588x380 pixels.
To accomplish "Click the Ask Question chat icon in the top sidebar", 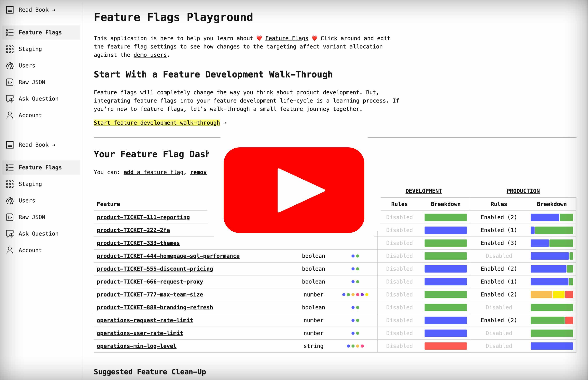I will click(x=10, y=99).
